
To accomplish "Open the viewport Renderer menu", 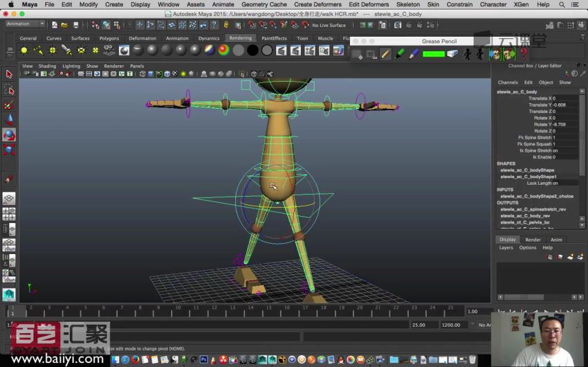I will coord(113,66).
